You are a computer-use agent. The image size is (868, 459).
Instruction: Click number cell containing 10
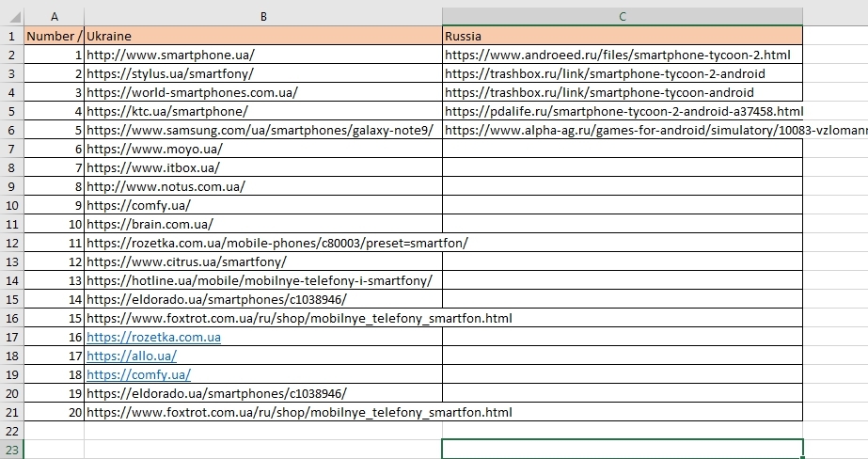55,224
